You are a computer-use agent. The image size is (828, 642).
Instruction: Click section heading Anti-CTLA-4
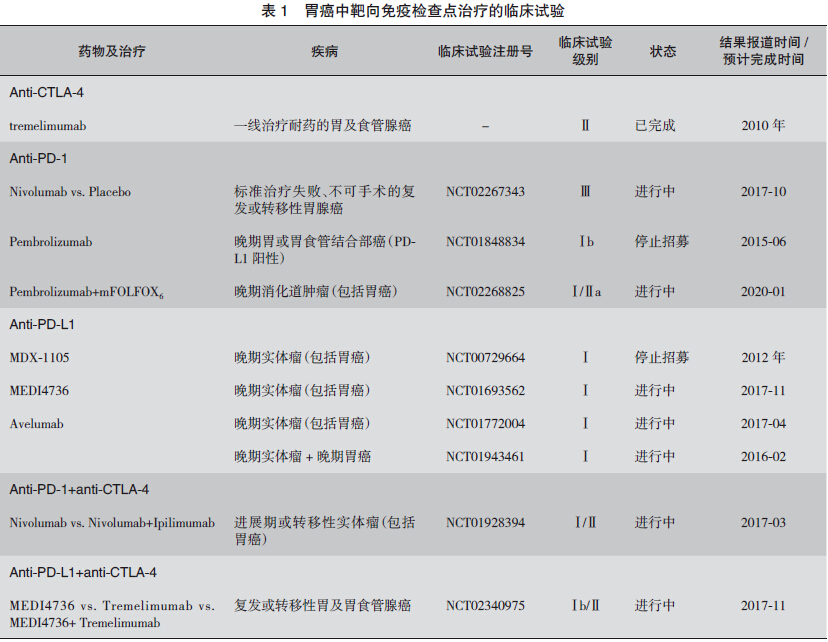pyautogui.click(x=46, y=92)
